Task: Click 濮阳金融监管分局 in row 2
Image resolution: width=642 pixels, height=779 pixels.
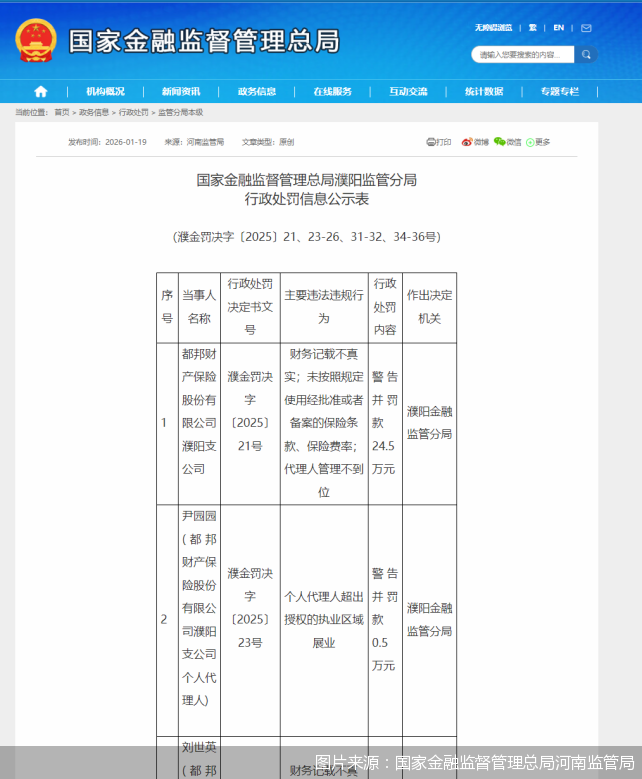Action: point(429,620)
